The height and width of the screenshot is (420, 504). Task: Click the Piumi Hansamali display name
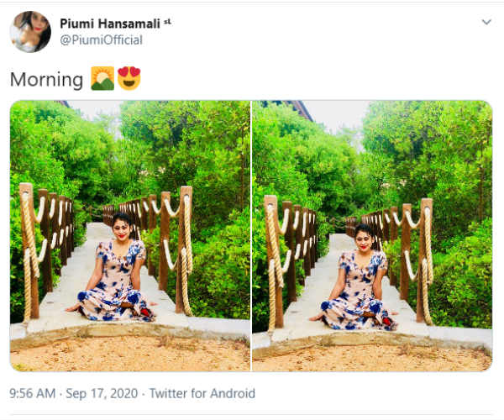(x=110, y=24)
